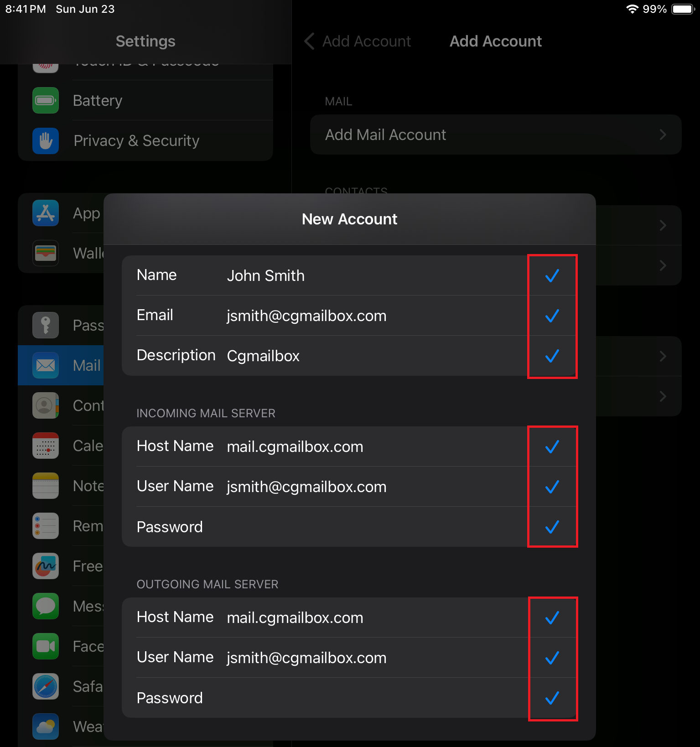Tap the Battery icon in Settings sidebar
Image resolution: width=700 pixels, height=747 pixels.
(46, 100)
